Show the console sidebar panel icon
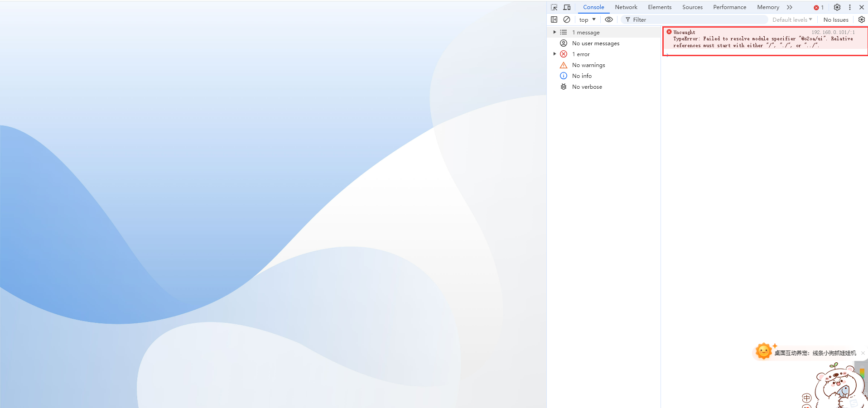868x408 pixels. click(554, 19)
